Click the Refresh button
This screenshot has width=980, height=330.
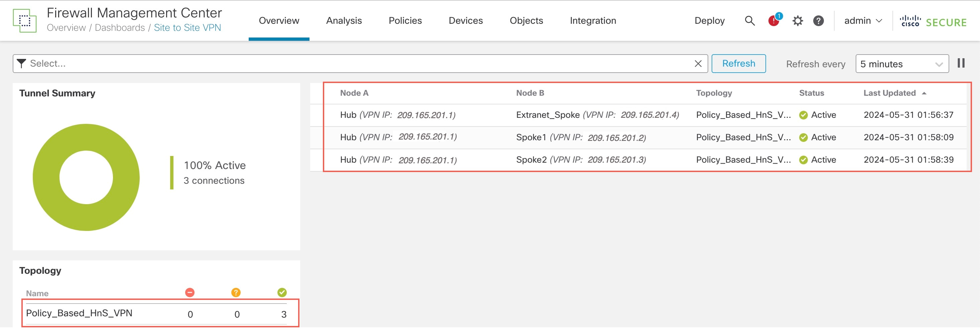coord(738,64)
